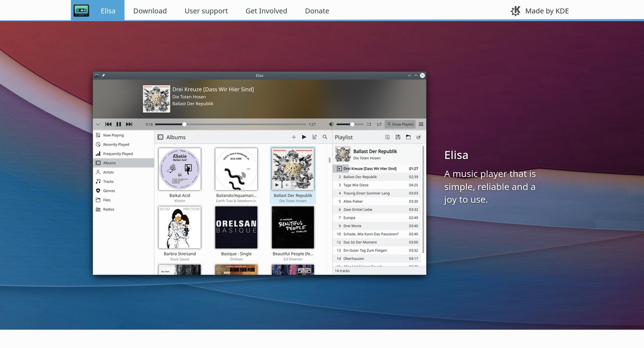The image size is (644, 348).
Task: Click the albums grid scrollbar
Action: 330,160
